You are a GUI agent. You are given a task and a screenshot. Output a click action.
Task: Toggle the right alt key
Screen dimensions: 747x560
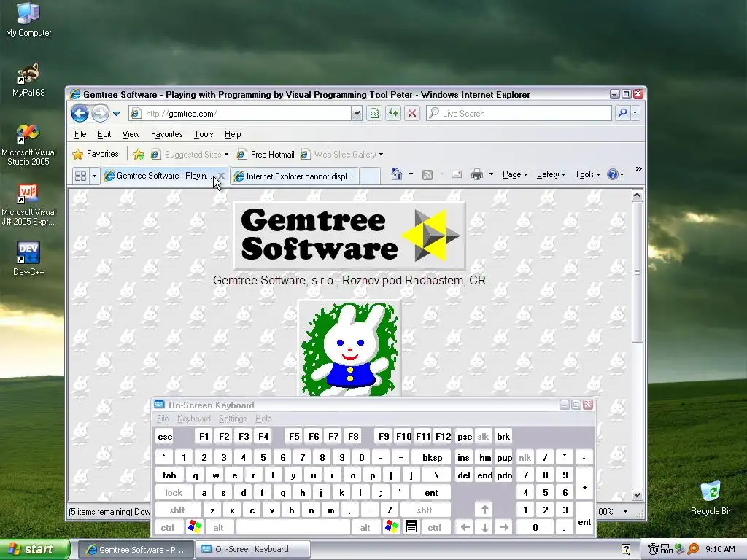click(365, 527)
